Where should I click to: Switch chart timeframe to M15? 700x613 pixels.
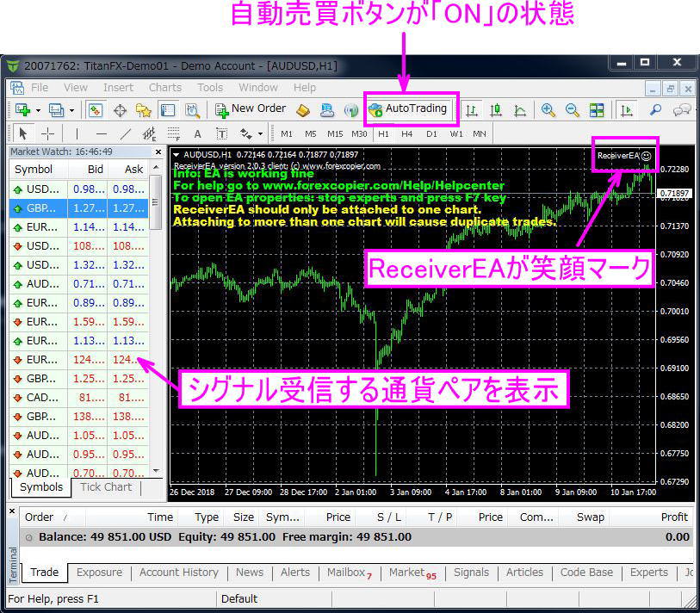click(x=335, y=133)
